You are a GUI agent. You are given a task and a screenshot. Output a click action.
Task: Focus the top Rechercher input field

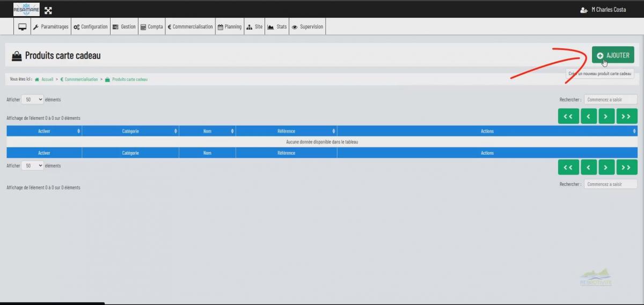611,99
